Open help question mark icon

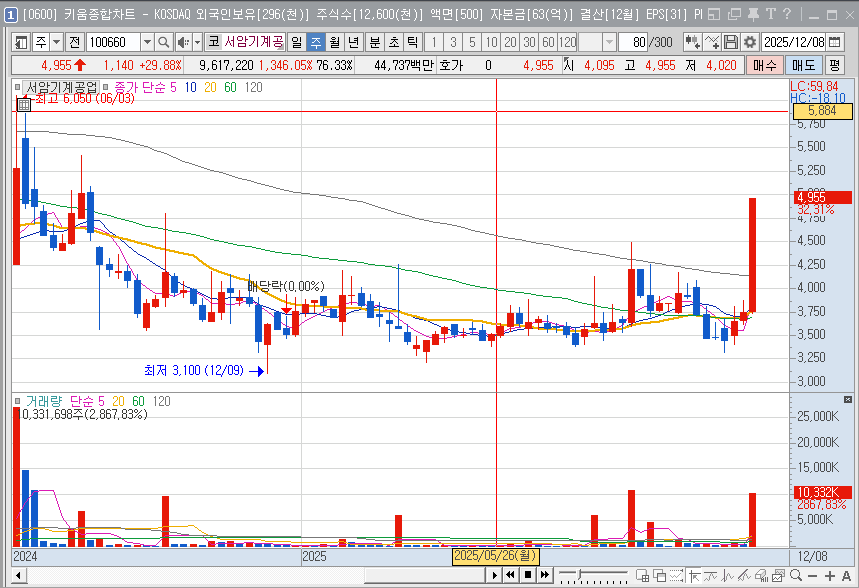tap(787, 14)
